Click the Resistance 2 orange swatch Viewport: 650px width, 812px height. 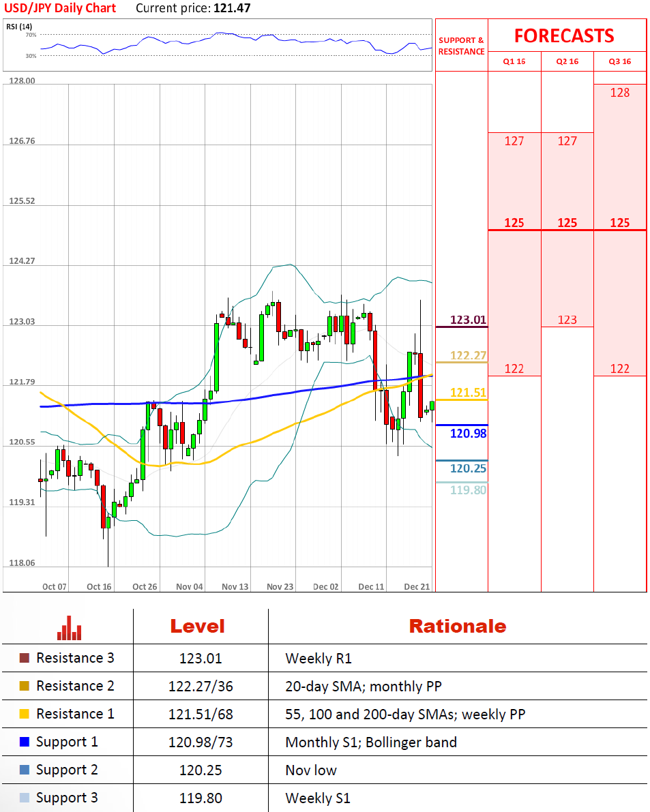[x=25, y=686]
